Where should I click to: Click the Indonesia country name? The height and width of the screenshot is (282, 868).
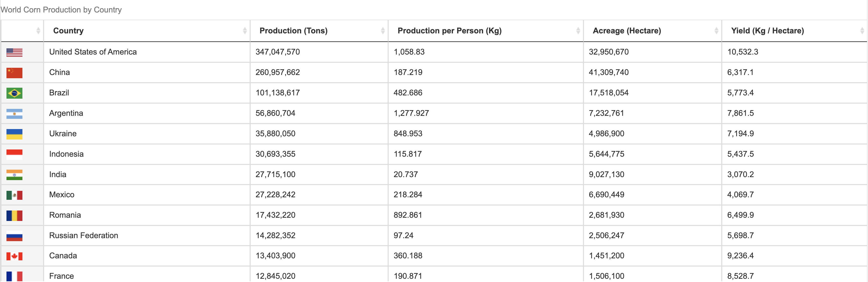66,154
